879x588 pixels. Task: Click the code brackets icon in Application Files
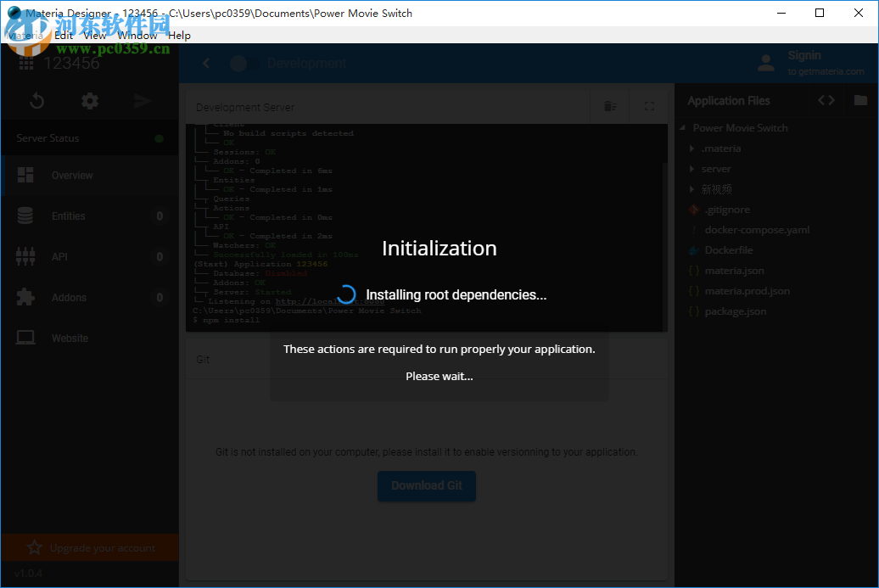click(x=826, y=100)
